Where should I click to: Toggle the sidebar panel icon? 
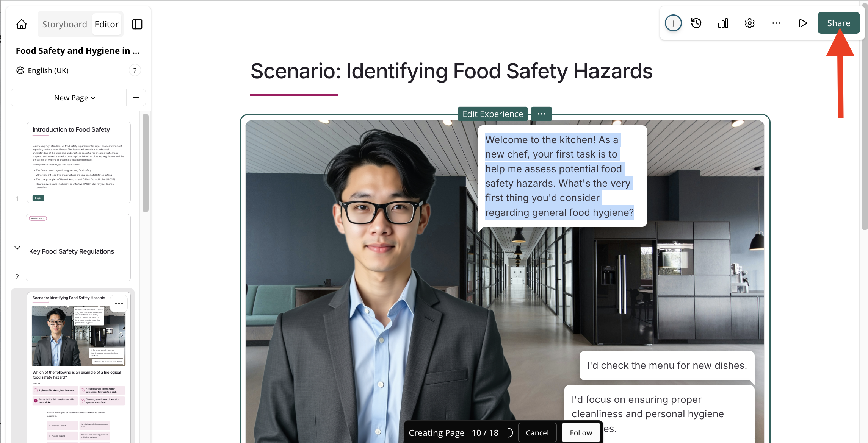point(137,24)
